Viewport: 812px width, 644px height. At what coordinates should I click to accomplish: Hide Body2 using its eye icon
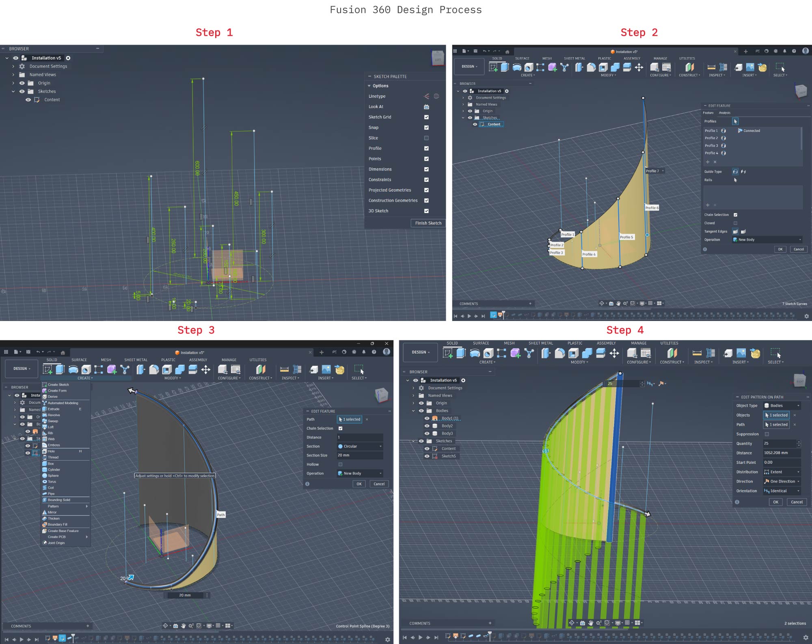(x=427, y=426)
